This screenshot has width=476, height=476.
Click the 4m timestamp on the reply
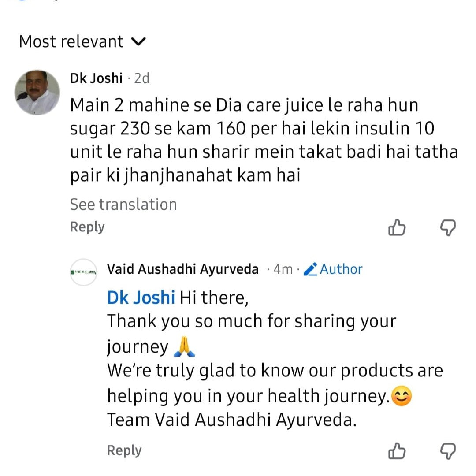(x=283, y=269)
